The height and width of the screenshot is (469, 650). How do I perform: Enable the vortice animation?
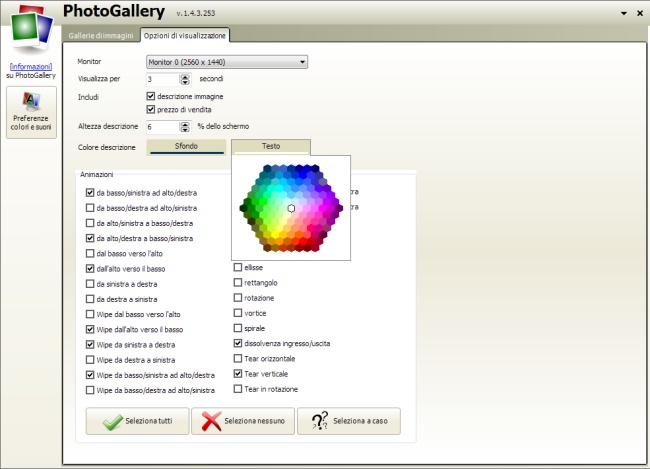[x=238, y=313]
